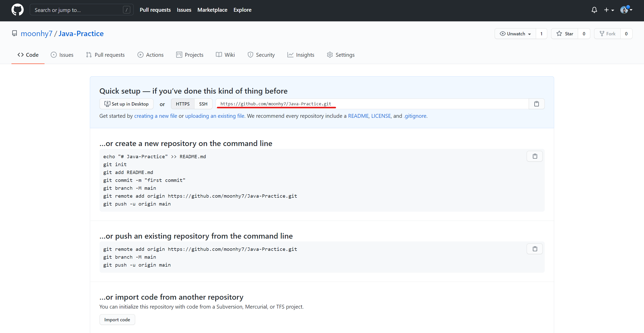The width and height of the screenshot is (644, 333).
Task: Open the plus create-new dropdown
Action: tap(609, 10)
